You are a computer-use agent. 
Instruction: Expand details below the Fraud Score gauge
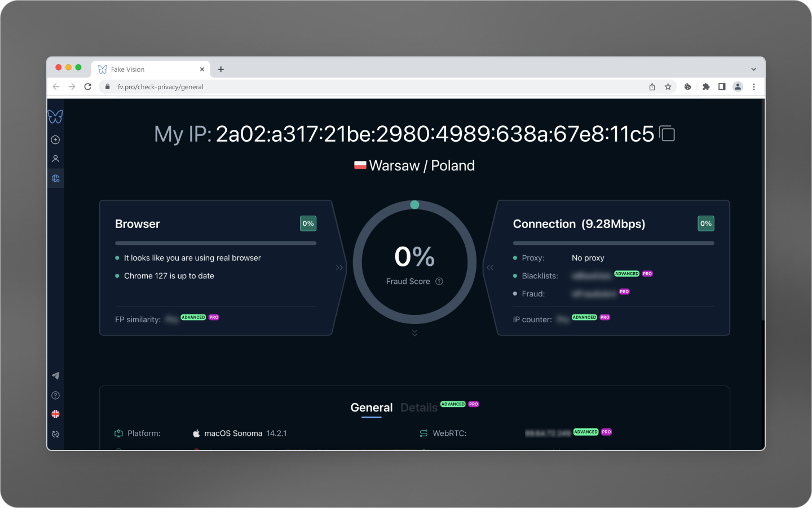click(x=414, y=332)
